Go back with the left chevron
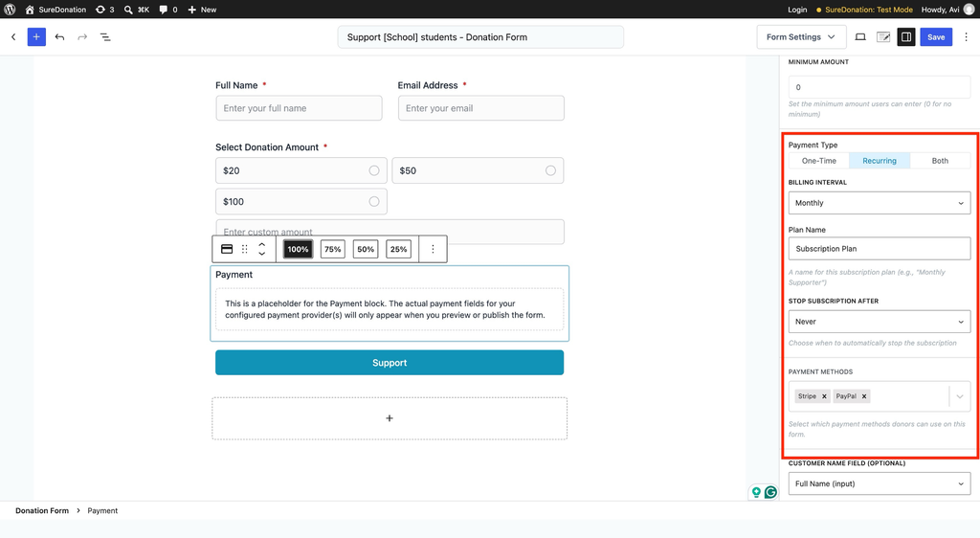 pos(13,37)
